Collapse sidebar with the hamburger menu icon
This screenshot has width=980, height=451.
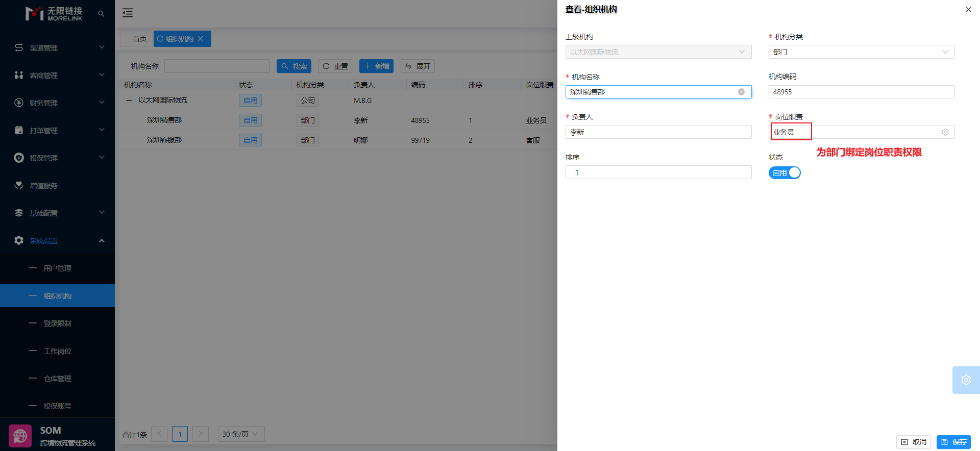[128, 13]
